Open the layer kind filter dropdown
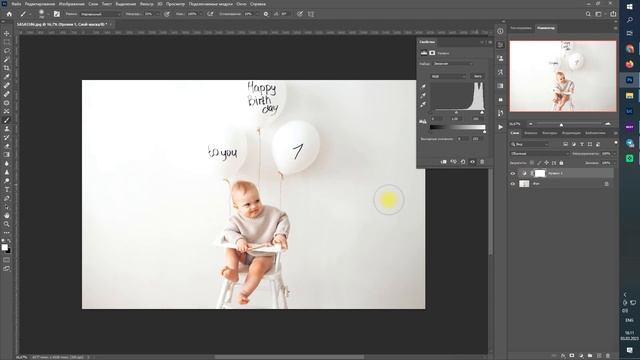Screen dimensions: 640x360 click(529, 144)
